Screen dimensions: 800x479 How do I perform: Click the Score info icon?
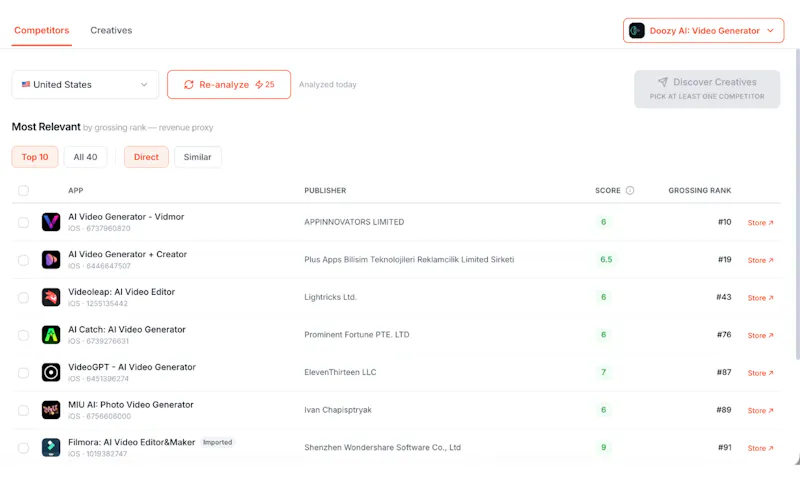click(630, 190)
